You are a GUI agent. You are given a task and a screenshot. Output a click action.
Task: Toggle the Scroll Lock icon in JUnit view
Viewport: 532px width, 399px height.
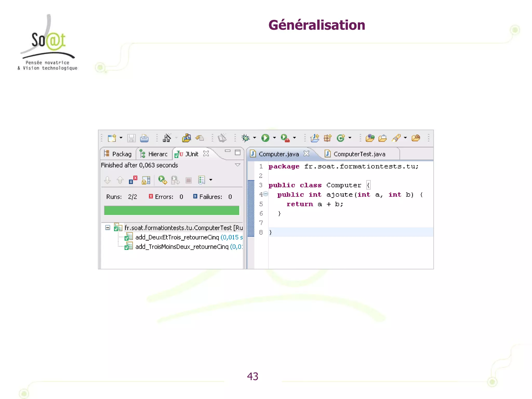pyautogui.click(x=146, y=180)
